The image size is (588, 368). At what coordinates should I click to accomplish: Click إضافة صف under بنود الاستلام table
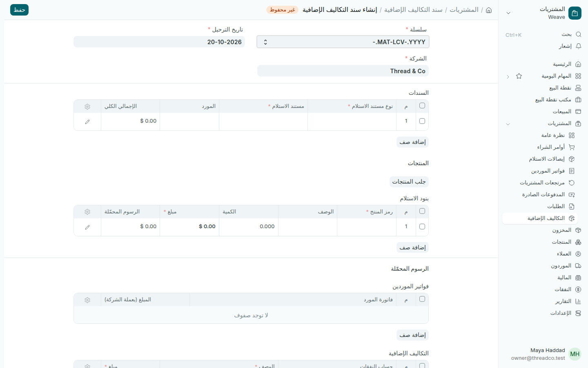(413, 247)
